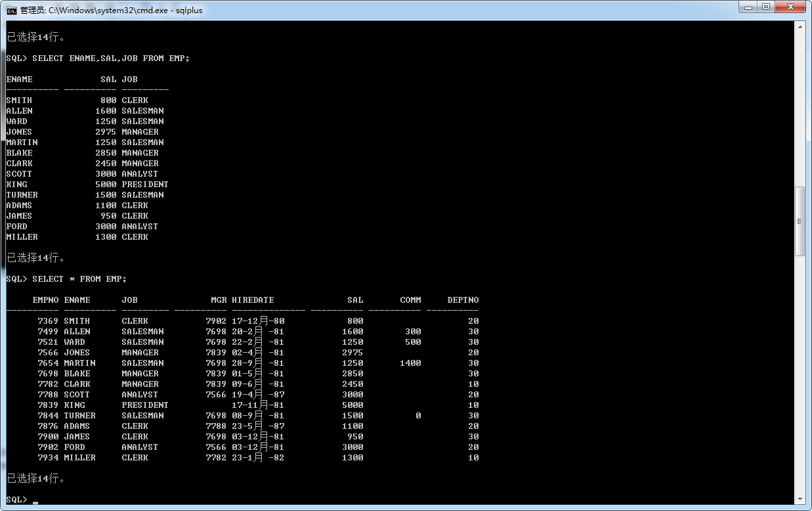Open the cmd.exe system menu icon
Image resolution: width=812 pixels, height=511 pixels.
[11, 10]
